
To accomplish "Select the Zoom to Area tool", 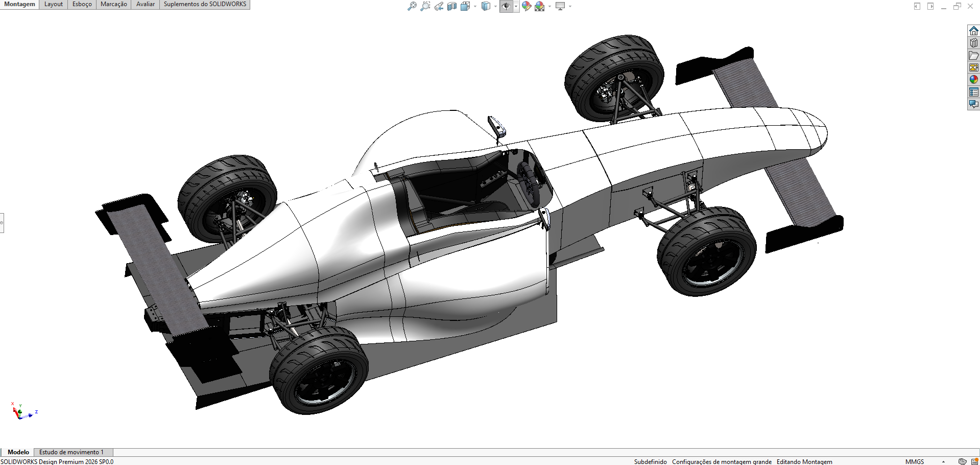I will (425, 6).
